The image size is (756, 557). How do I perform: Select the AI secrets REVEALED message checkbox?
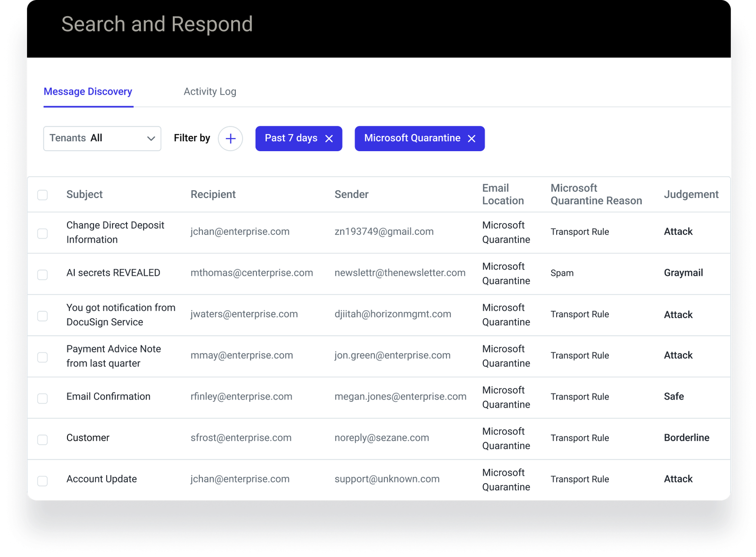coord(43,275)
